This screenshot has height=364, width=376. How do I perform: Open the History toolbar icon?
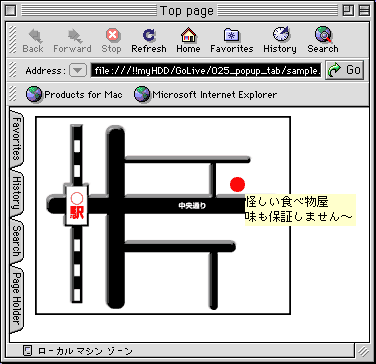280,34
